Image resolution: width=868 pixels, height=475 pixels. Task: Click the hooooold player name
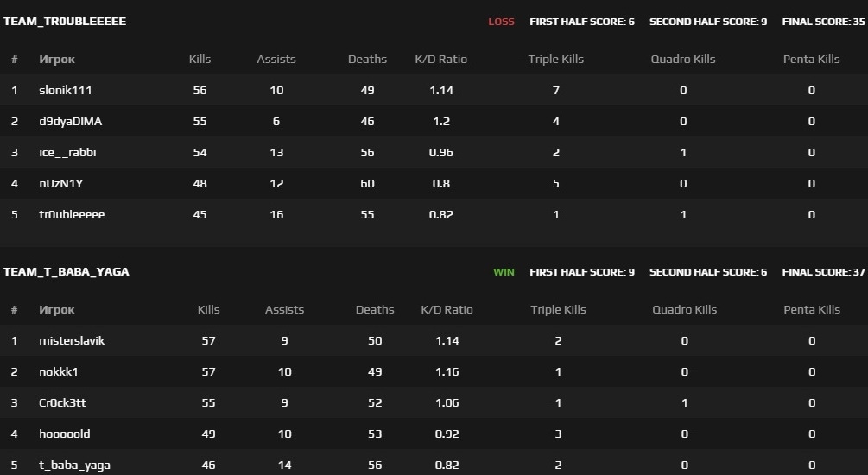[x=64, y=434]
